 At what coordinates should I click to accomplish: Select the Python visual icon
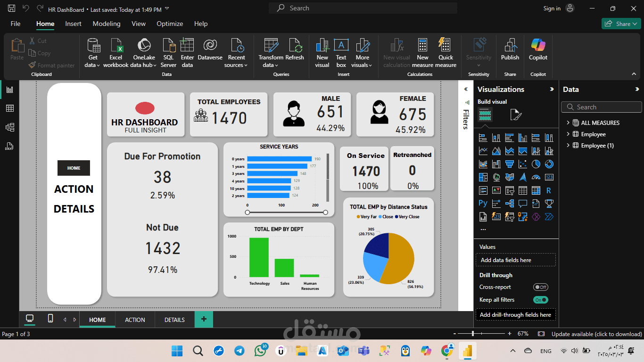click(483, 203)
